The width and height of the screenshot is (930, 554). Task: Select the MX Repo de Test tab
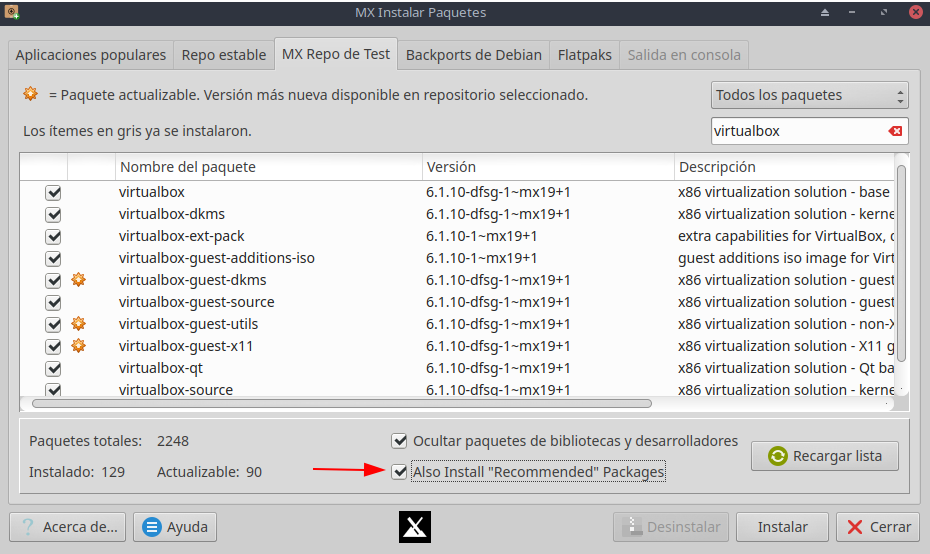pyautogui.click(x=336, y=54)
